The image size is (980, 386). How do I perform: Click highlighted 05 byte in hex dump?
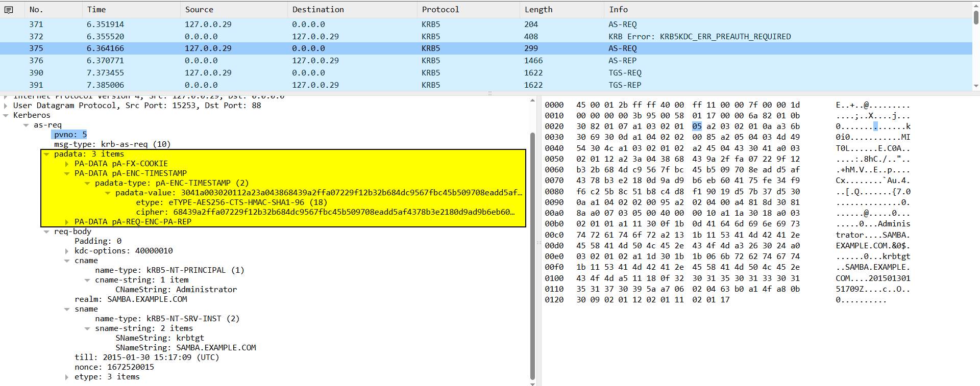[697, 126]
